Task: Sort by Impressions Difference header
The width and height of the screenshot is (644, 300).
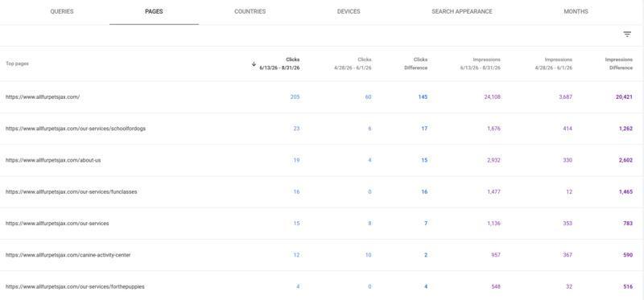Action: click(618, 64)
